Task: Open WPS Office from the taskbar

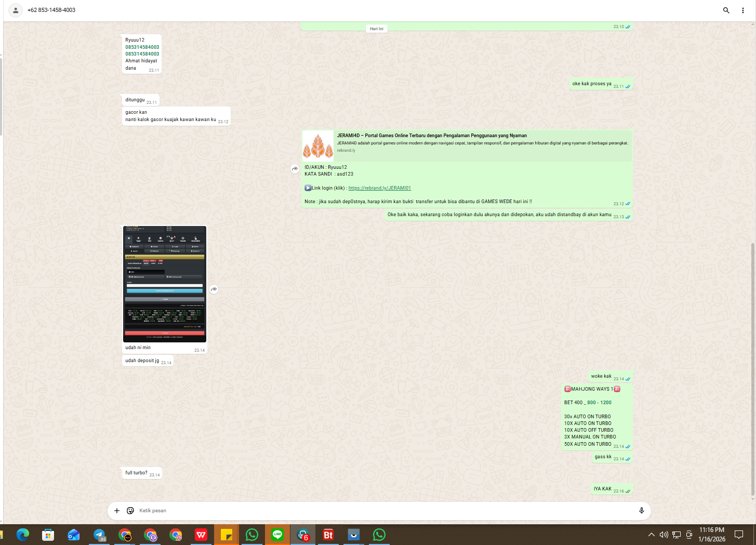Action: point(201,535)
